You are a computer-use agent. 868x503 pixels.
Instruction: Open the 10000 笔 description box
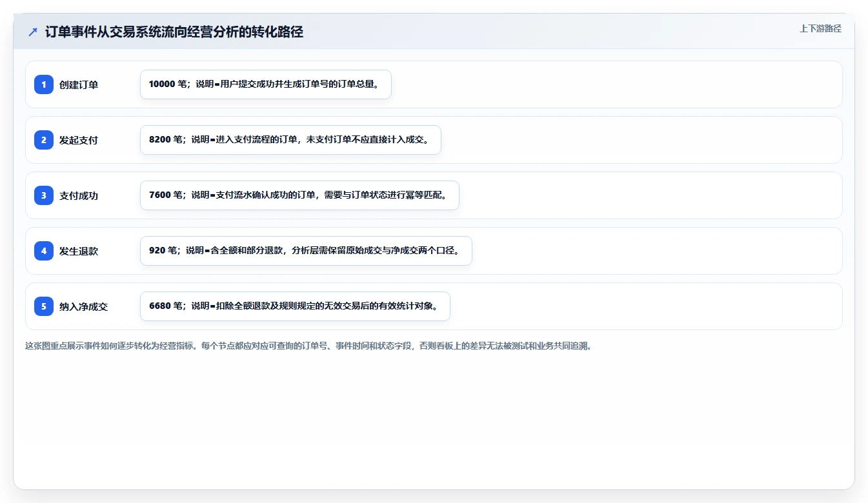266,84
